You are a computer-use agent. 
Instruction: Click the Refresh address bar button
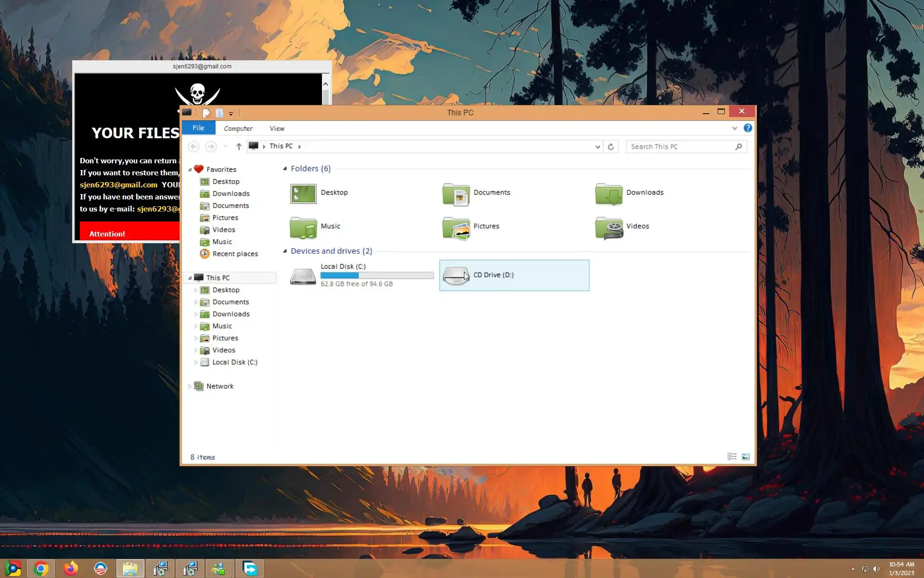point(611,146)
